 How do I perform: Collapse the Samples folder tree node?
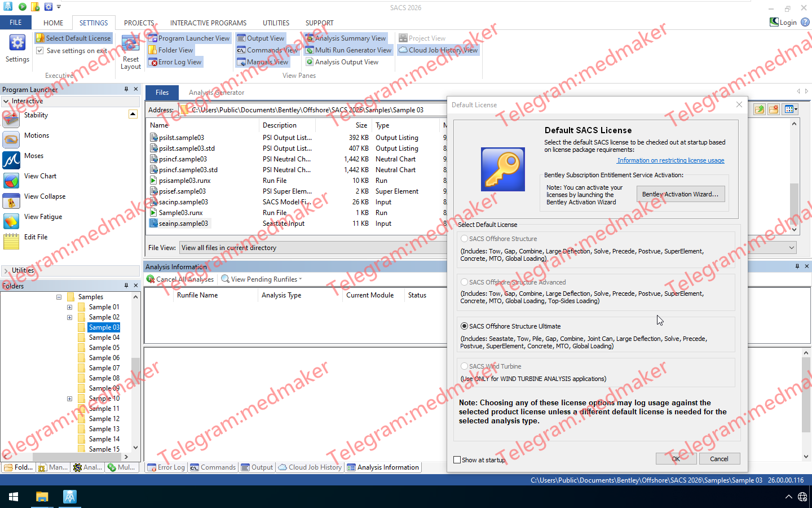point(59,297)
